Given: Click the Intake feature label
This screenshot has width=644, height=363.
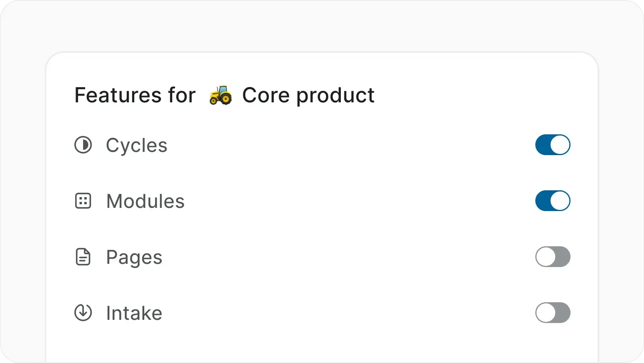Looking at the screenshot, I should pyautogui.click(x=134, y=313).
